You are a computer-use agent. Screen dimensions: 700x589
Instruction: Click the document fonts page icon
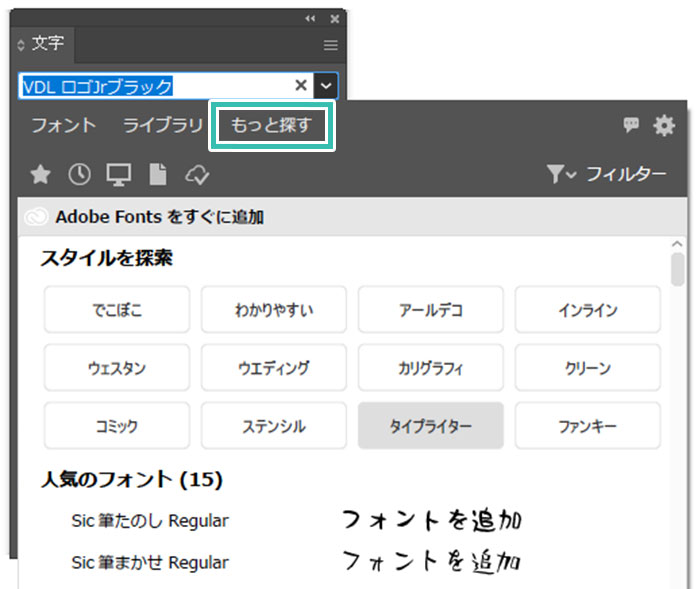pos(157,175)
